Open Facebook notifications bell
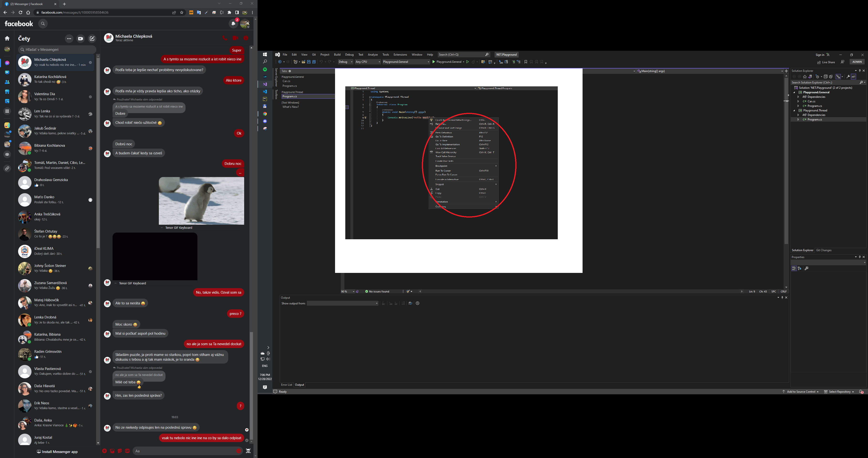The image size is (868, 458). coord(233,24)
